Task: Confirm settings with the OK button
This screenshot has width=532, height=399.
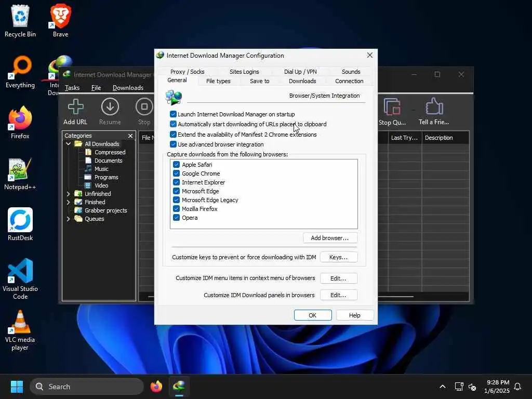Action: pyautogui.click(x=312, y=315)
